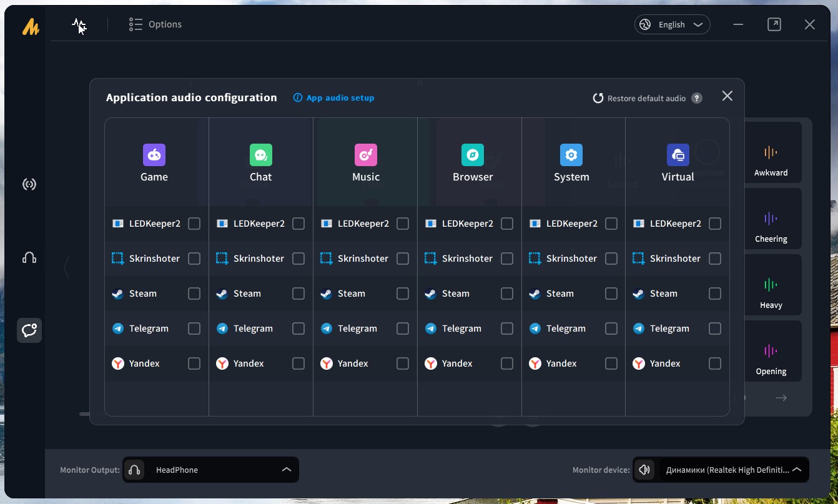This screenshot has height=504, width=838.
Task: Check LEDKeeper2 in Music column
Action: pyautogui.click(x=403, y=224)
